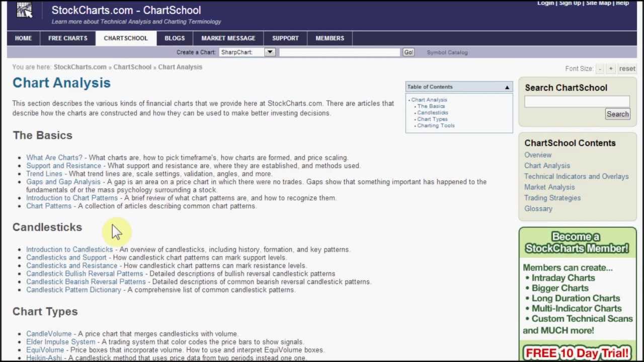The width and height of the screenshot is (644, 362).
Task: Open the Sign Up link
Action: click(570, 3)
